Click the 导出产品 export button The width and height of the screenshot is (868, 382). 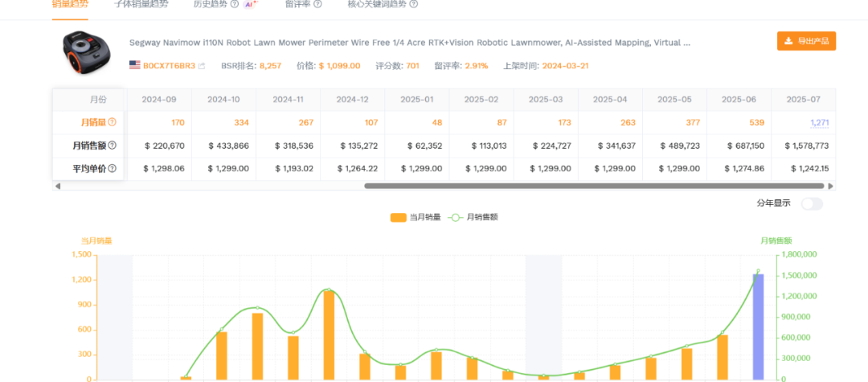point(806,41)
